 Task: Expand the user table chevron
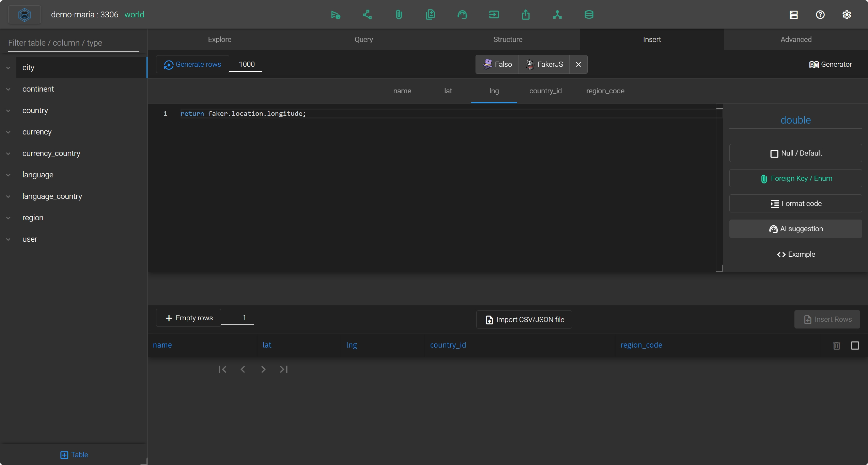coord(8,239)
